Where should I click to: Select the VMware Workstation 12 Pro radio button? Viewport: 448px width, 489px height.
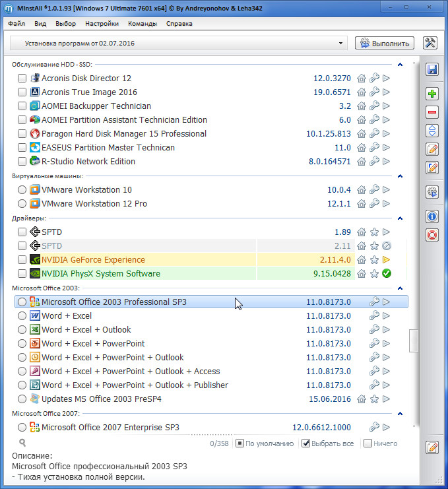pyautogui.click(x=22, y=204)
